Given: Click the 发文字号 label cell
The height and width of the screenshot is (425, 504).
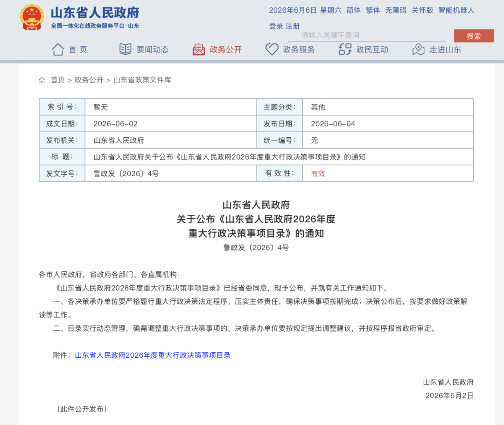Looking at the screenshot, I should pos(62,174).
